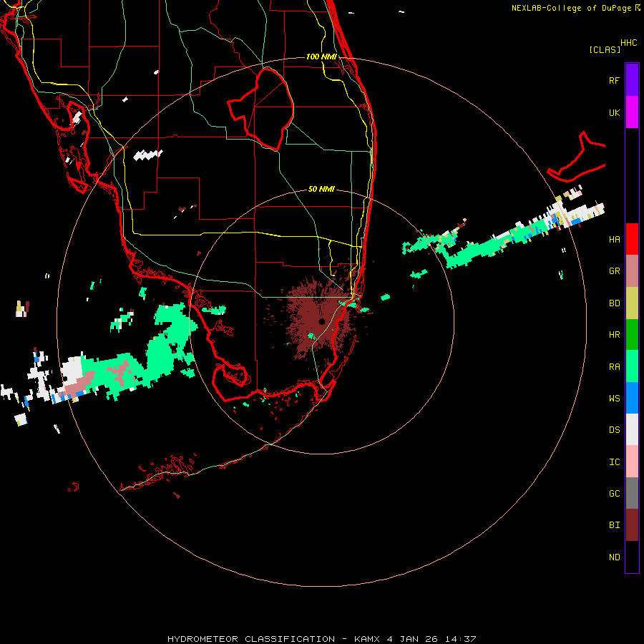
Task: Click the 50 NMI range ring label
Action: [321, 189]
